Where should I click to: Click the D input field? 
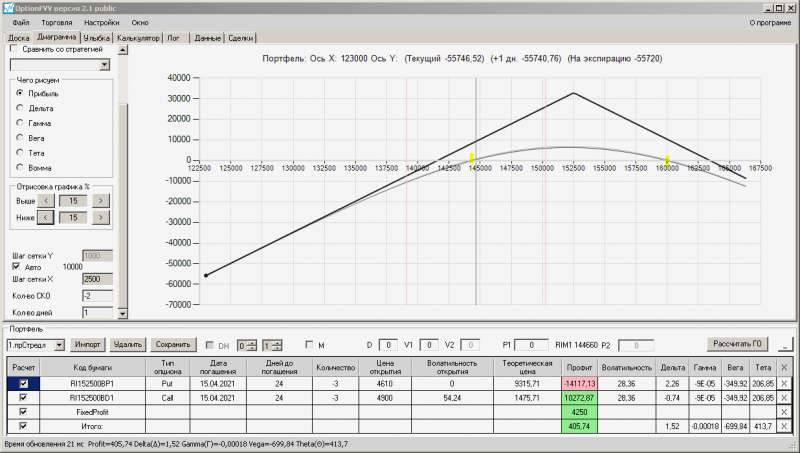click(x=388, y=345)
